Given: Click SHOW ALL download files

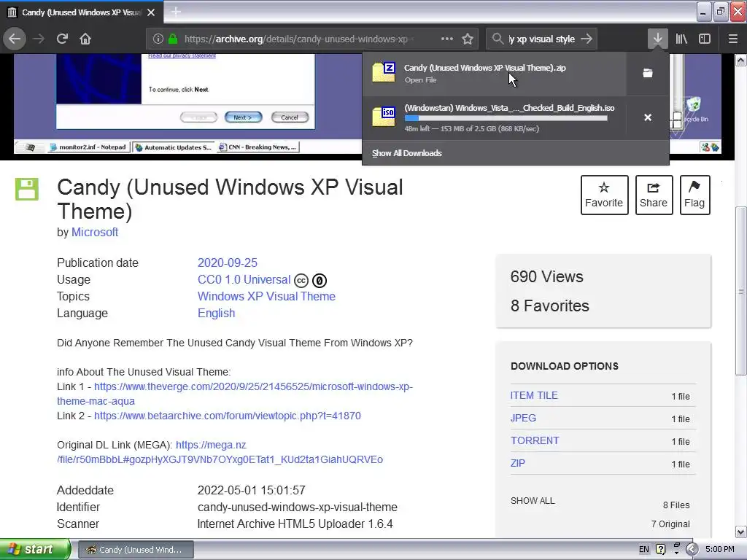Looking at the screenshot, I should (533, 501).
